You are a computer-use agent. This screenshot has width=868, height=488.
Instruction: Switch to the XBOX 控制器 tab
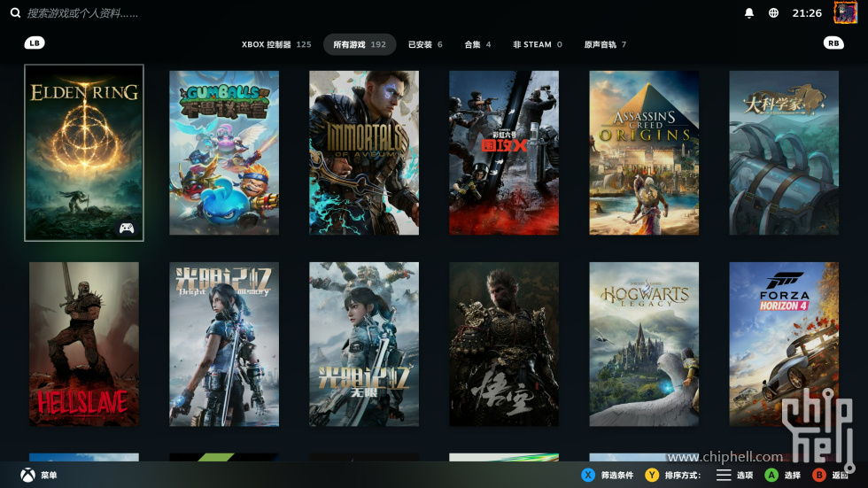click(x=276, y=44)
